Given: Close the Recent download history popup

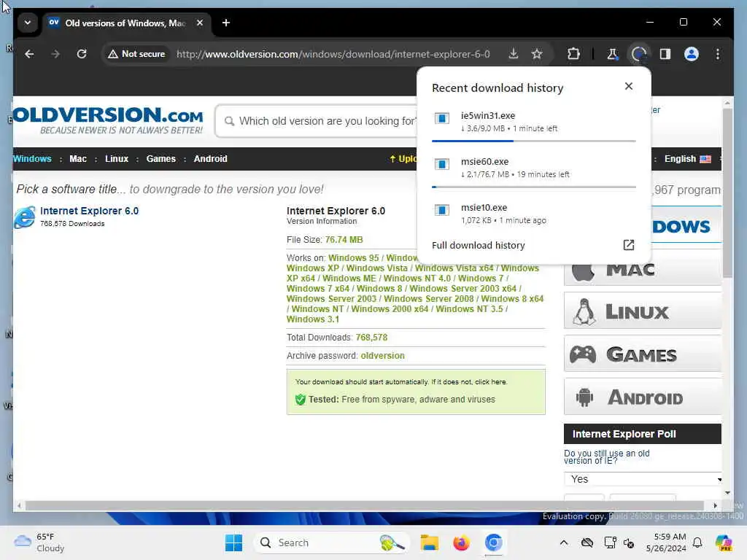Looking at the screenshot, I should 629,86.
